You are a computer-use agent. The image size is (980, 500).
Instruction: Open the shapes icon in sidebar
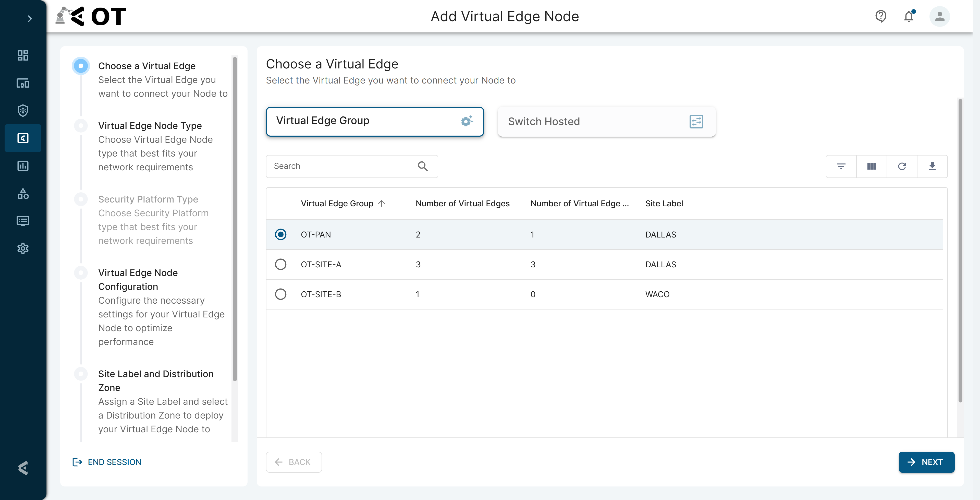coord(23,194)
